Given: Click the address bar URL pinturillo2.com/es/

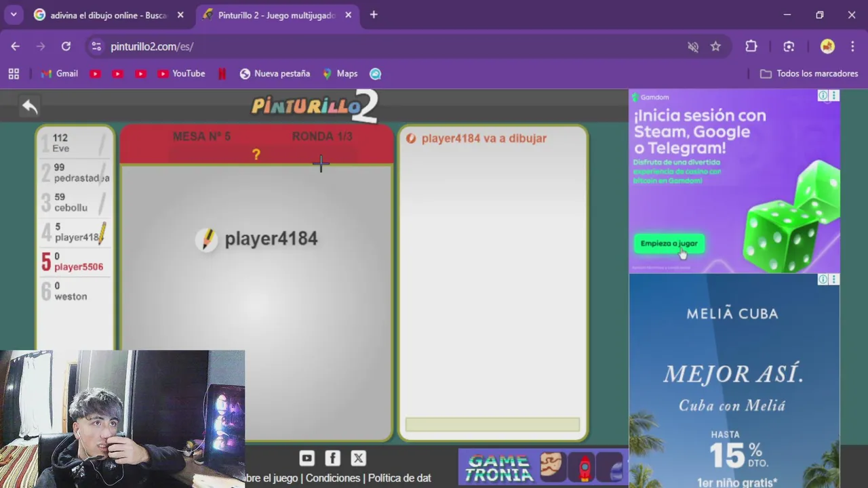Looking at the screenshot, I should [152, 46].
